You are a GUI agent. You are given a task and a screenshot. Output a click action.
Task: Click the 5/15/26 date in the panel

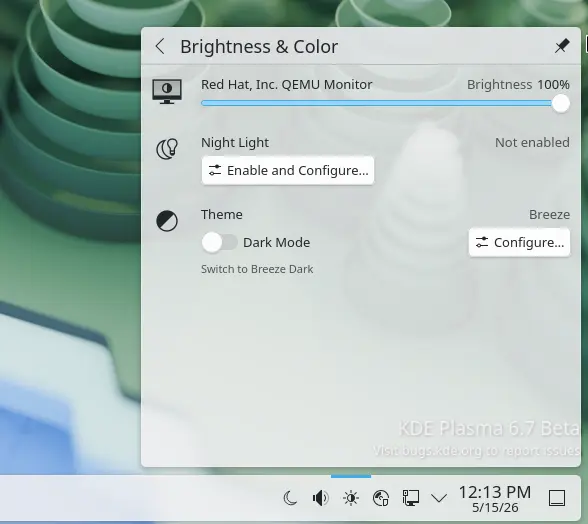click(x=495, y=508)
